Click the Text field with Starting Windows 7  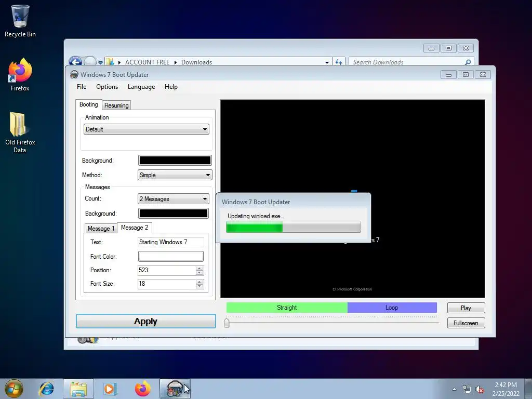click(170, 242)
